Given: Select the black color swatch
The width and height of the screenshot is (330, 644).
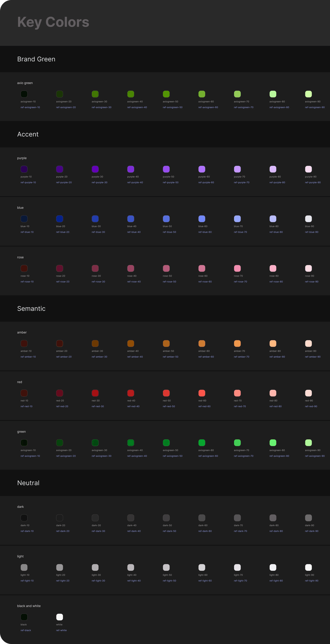Looking at the screenshot, I should [24, 617].
